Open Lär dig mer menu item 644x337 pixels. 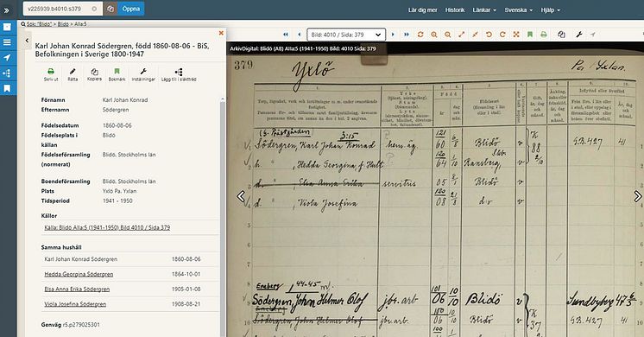pyautogui.click(x=423, y=10)
